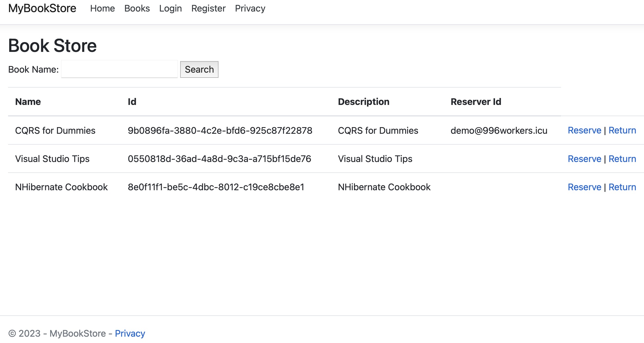The image size is (644, 343).
Task: Select the Visual Studio Tips name cell
Action: [x=52, y=159]
